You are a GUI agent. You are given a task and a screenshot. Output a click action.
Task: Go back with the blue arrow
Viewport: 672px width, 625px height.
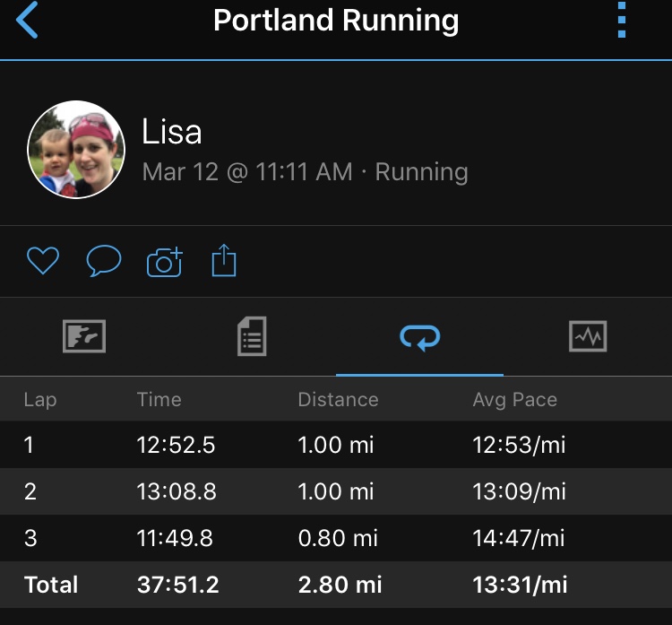coord(27,20)
